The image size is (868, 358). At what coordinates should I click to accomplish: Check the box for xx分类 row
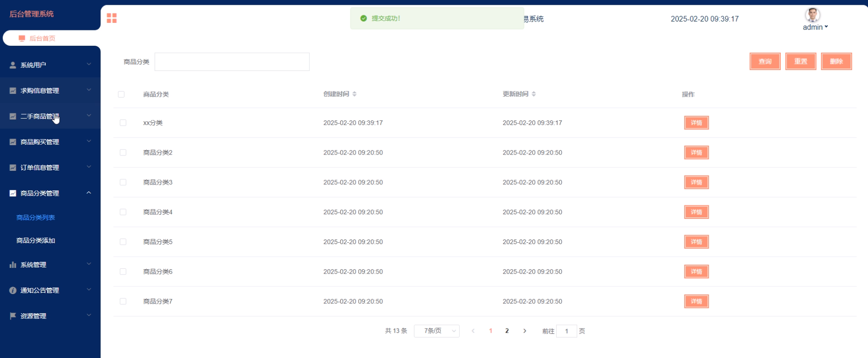click(x=123, y=123)
